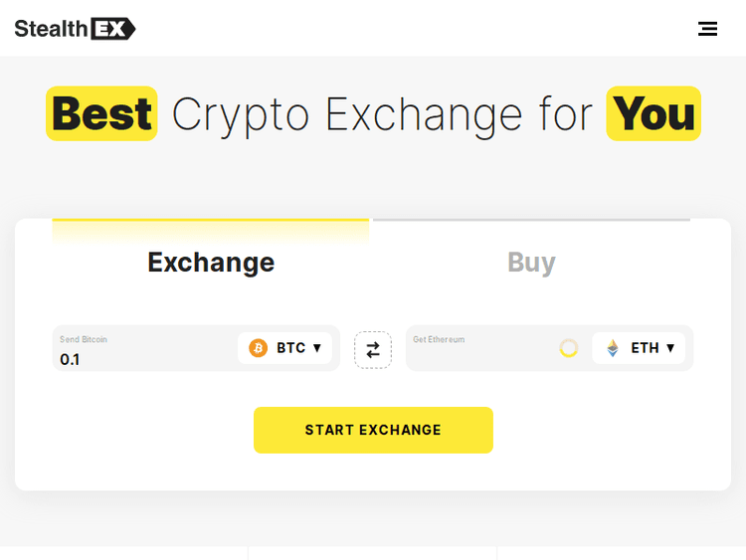Expand the BTC dropdown arrow
The height and width of the screenshot is (560, 746).
coord(317,348)
